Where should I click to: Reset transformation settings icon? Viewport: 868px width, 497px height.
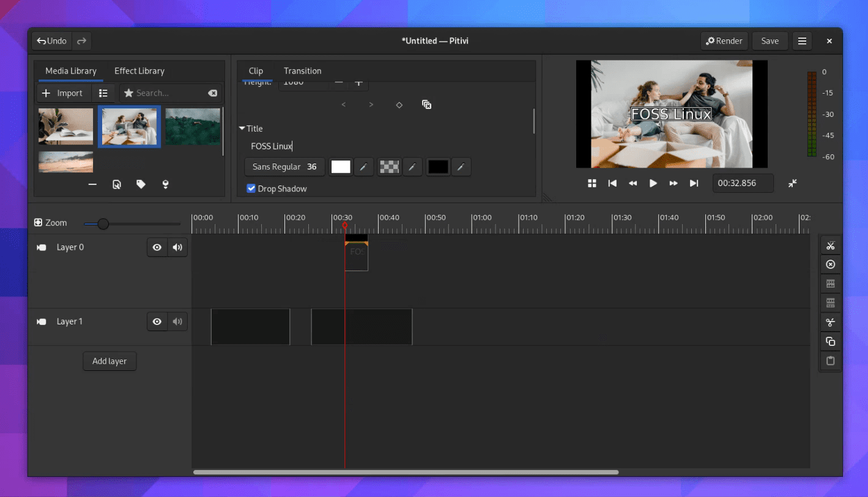pyautogui.click(x=427, y=105)
